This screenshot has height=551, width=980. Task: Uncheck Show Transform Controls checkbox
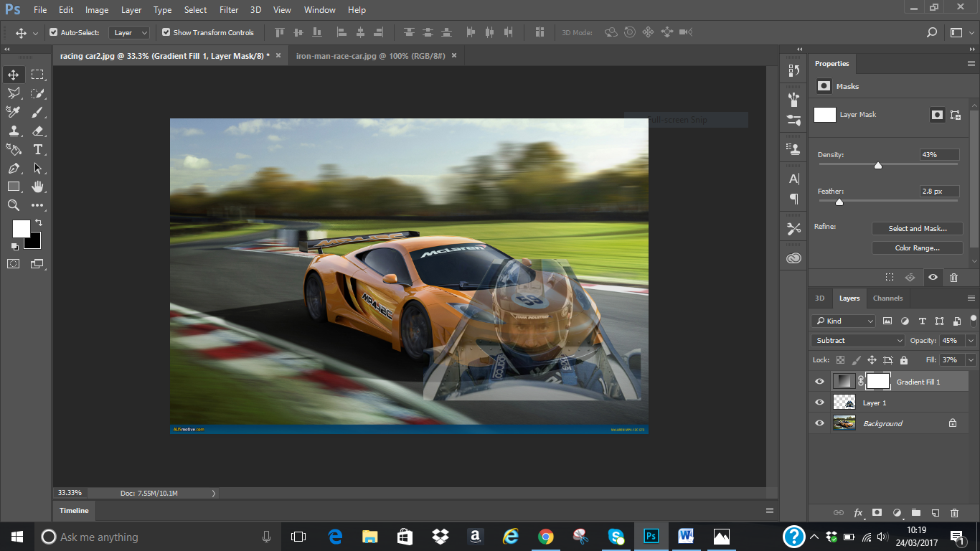[166, 32]
